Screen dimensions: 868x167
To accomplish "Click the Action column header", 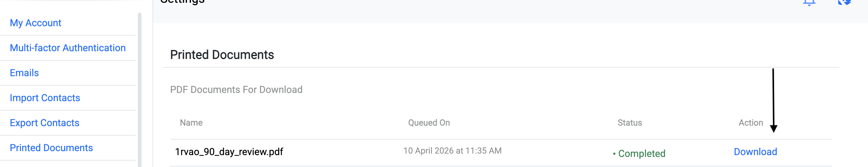I will tap(750, 123).
